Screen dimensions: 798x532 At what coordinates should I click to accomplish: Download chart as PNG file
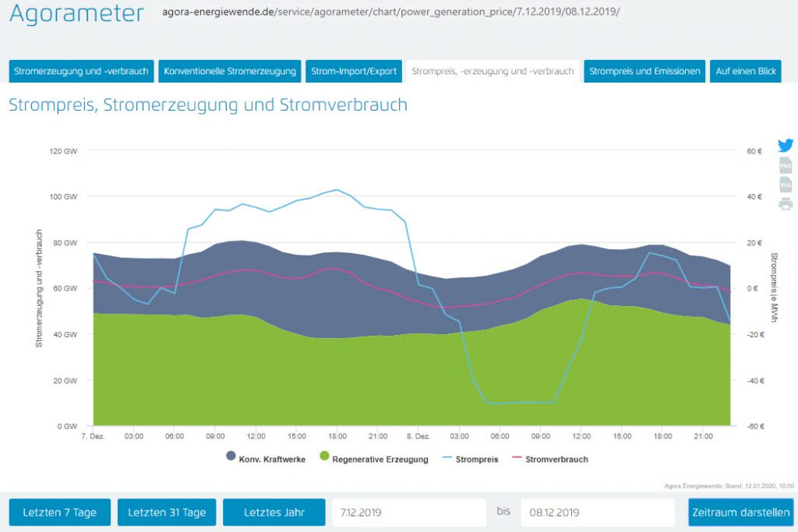pyautogui.click(x=786, y=165)
